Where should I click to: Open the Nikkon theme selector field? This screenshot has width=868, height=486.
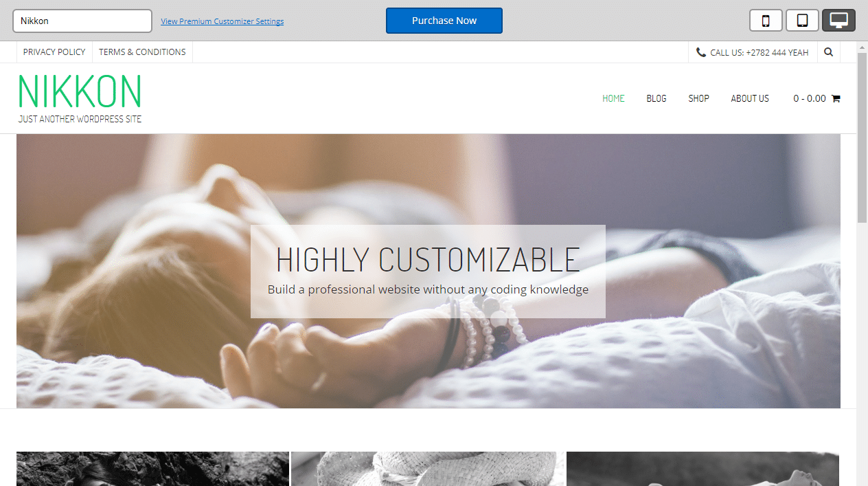click(x=82, y=21)
